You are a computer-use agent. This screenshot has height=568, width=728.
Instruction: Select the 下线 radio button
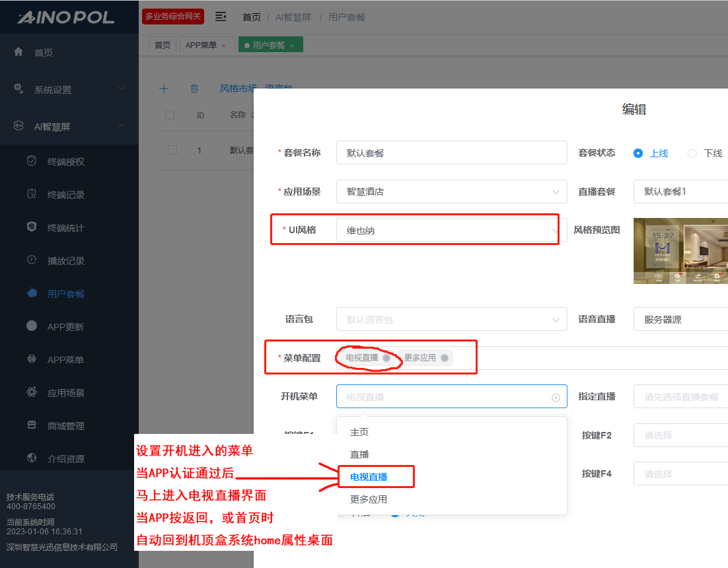pyautogui.click(x=692, y=153)
